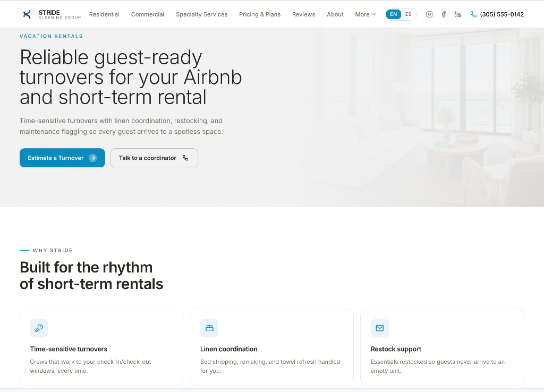Open the Facebook social icon

(444, 14)
